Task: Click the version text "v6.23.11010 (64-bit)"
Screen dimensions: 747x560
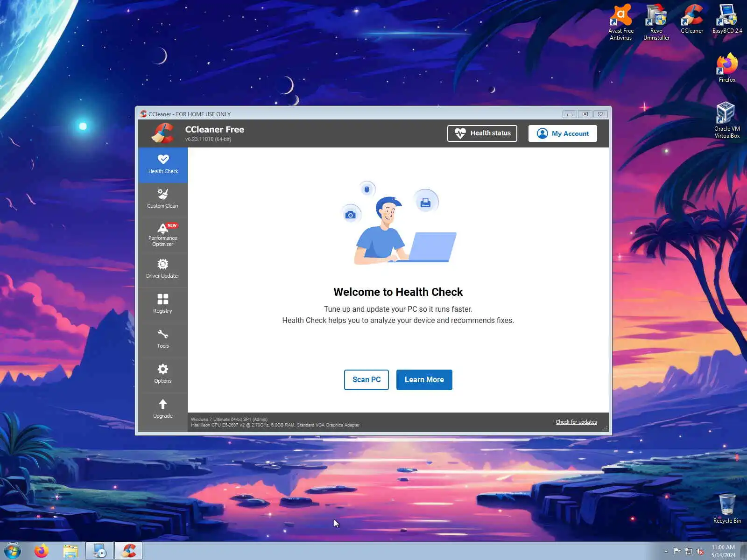Action: (x=208, y=139)
